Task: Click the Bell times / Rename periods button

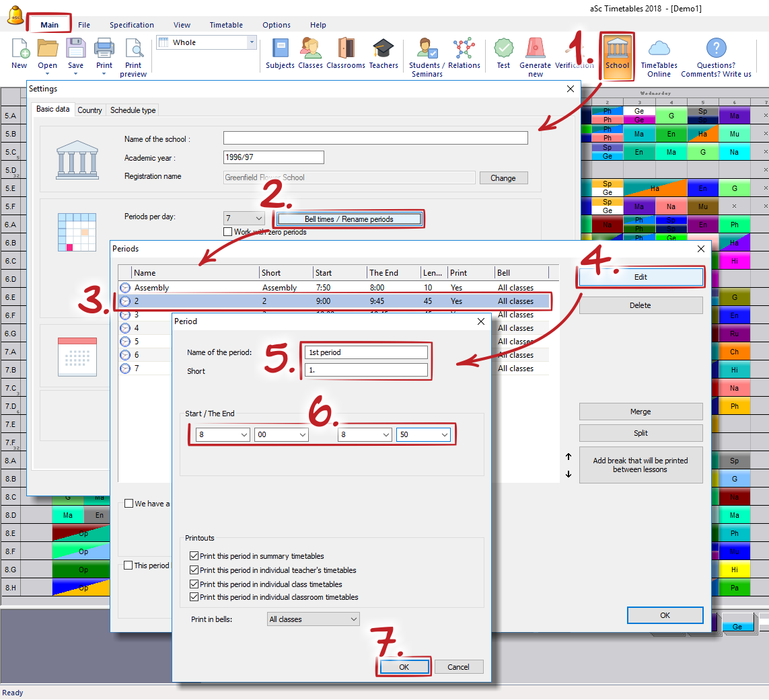Action: coord(349,219)
